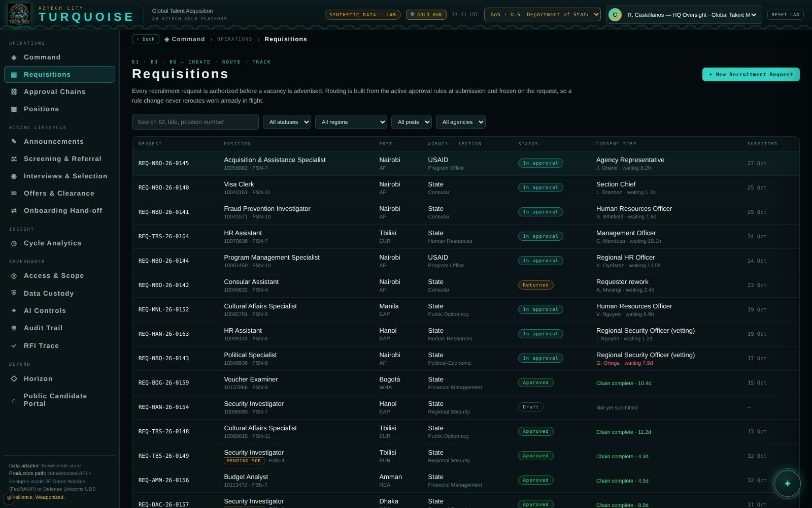
Task: Open Public Candidate Portal in sidebar
Action: (59, 400)
